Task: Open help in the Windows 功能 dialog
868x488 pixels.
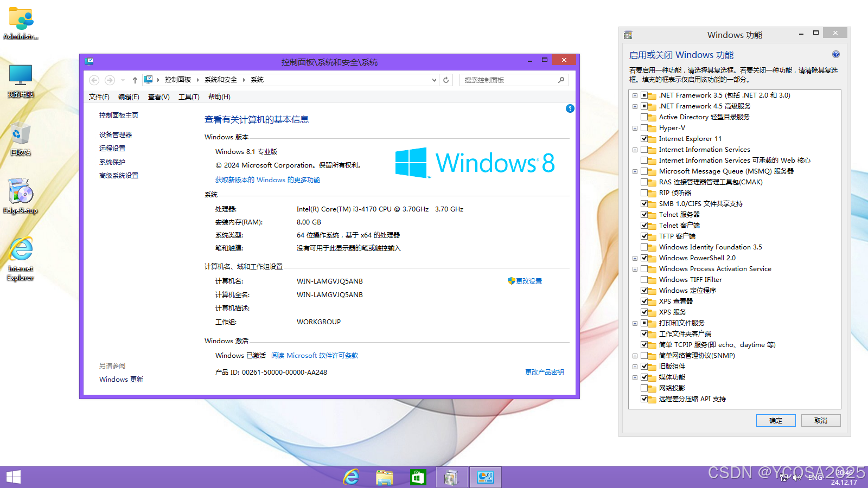Action: point(836,54)
